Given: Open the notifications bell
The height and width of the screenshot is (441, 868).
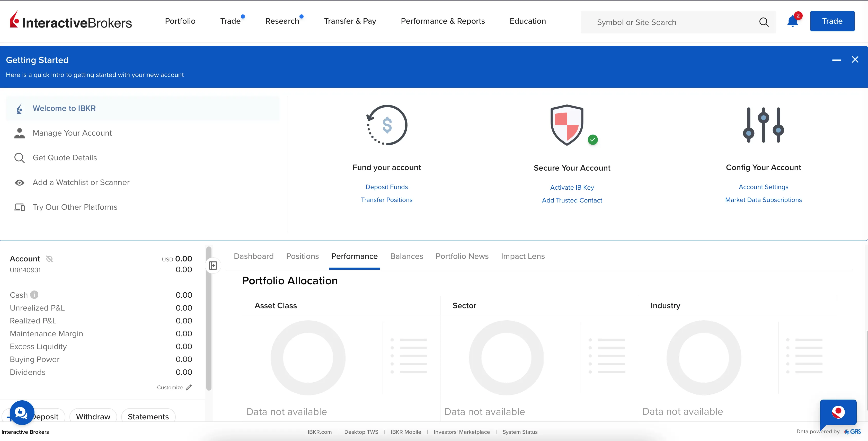Looking at the screenshot, I should (x=793, y=21).
